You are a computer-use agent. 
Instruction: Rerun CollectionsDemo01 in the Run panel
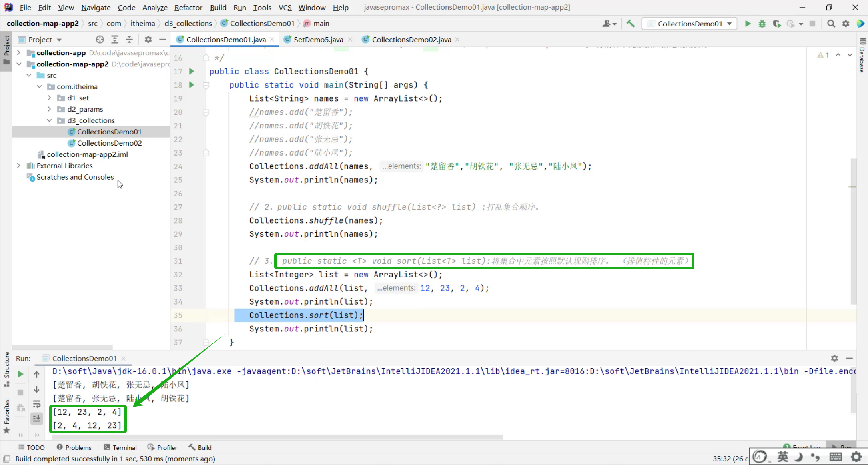click(x=20, y=374)
